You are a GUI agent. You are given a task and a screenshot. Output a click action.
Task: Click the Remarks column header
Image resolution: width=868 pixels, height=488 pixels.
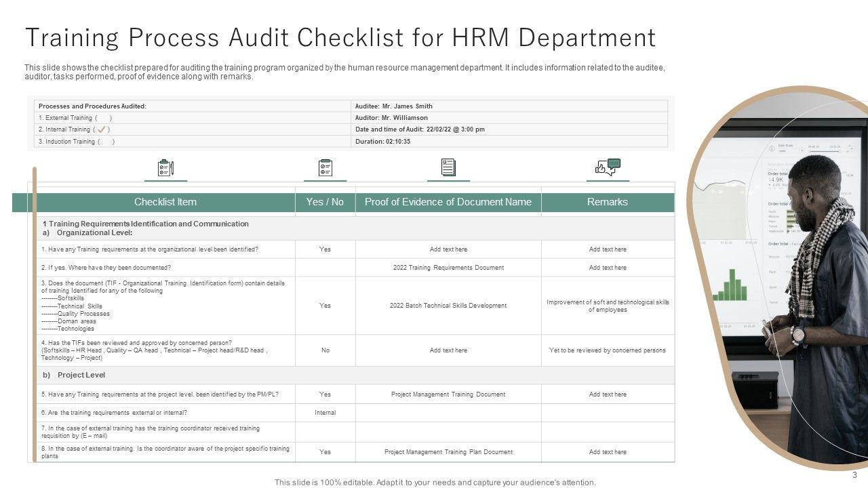608,202
